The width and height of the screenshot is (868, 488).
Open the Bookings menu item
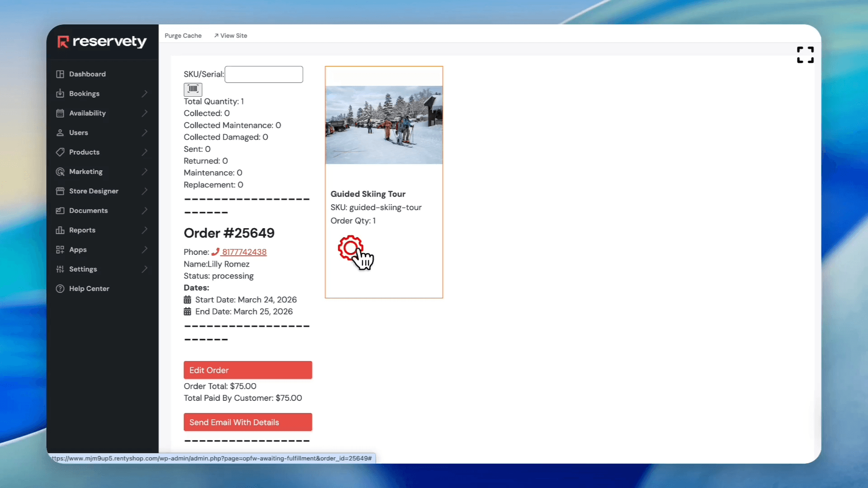tap(84, 94)
